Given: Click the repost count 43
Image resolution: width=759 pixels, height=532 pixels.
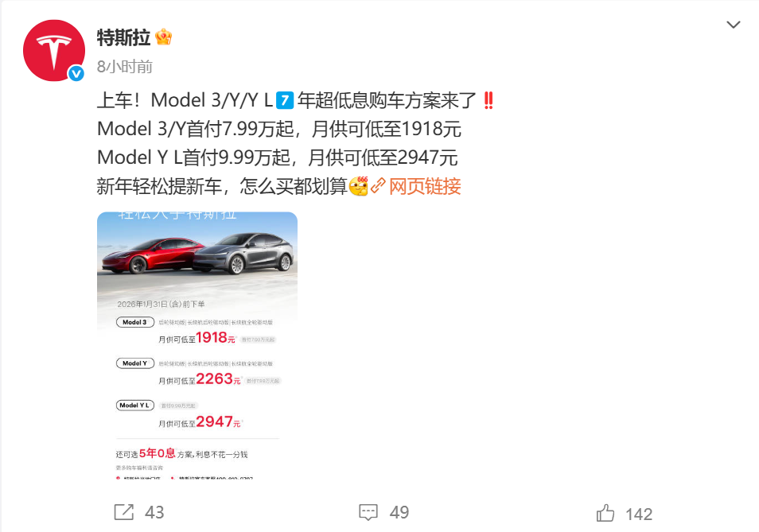Looking at the screenshot, I should pos(154,512).
